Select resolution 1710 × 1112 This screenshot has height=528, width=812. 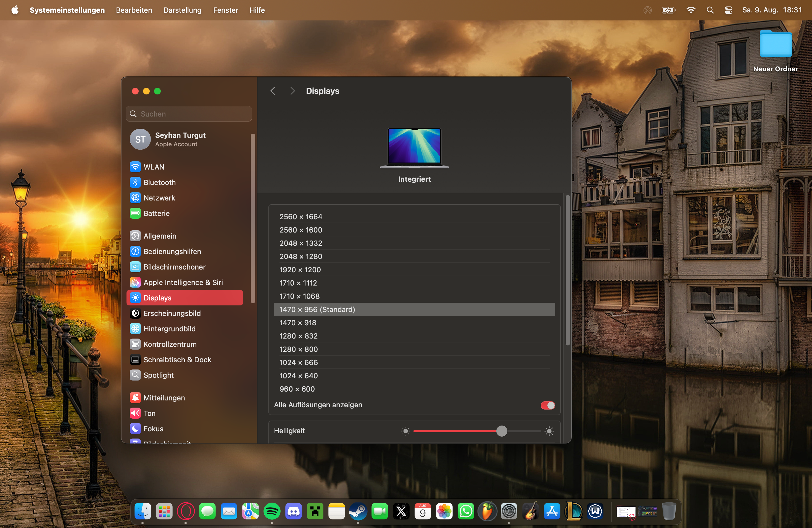point(415,283)
